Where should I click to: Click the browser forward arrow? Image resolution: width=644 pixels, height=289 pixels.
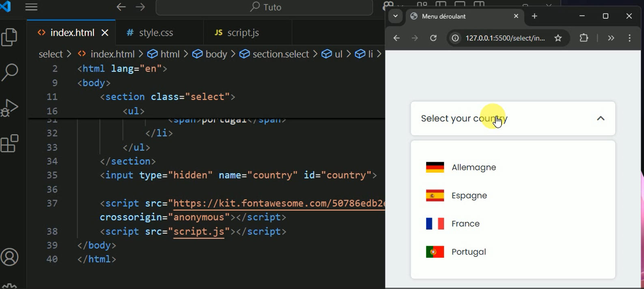415,38
